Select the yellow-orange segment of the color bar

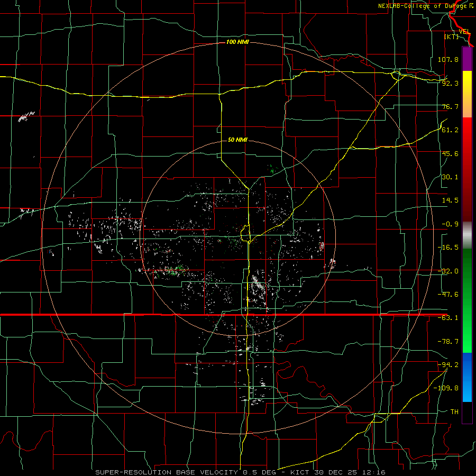point(467,94)
